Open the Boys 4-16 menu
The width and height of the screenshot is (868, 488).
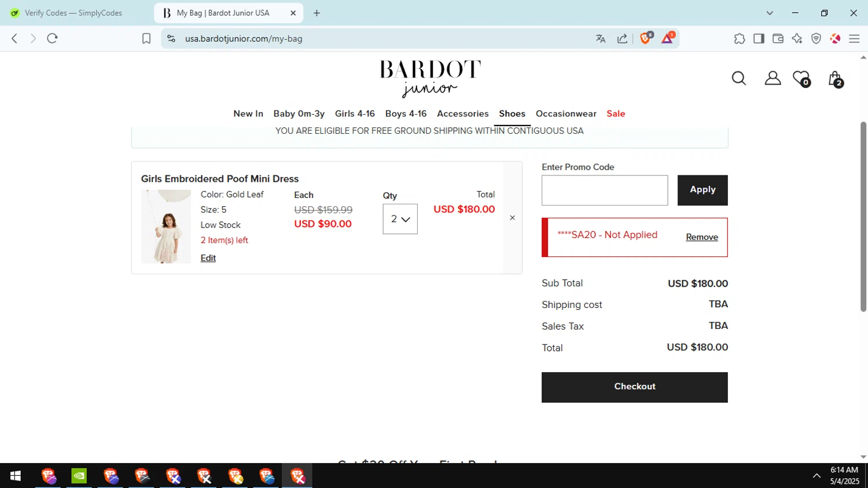pyautogui.click(x=406, y=113)
